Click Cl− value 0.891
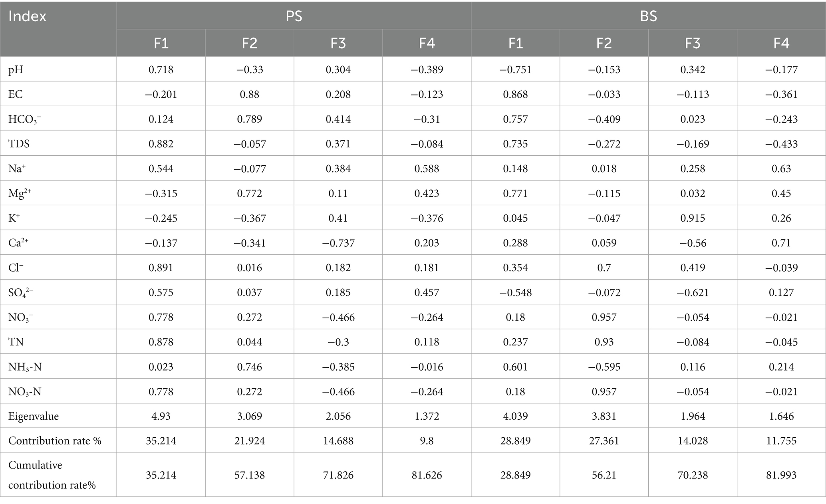Screen dimensions: 826x504 [x=161, y=268]
